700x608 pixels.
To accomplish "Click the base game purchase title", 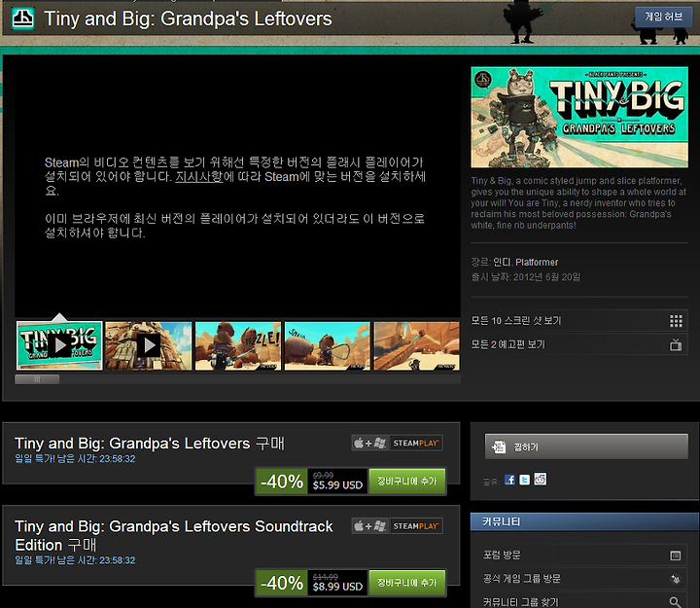I will pyautogui.click(x=149, y=444).
